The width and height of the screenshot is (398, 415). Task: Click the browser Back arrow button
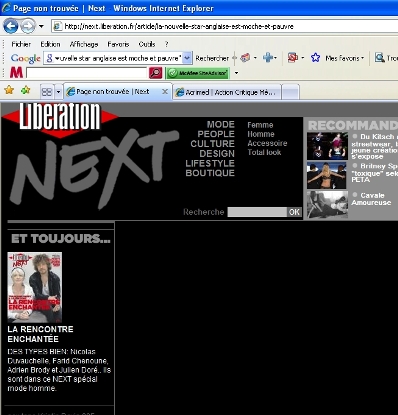[x=10, y=26]
